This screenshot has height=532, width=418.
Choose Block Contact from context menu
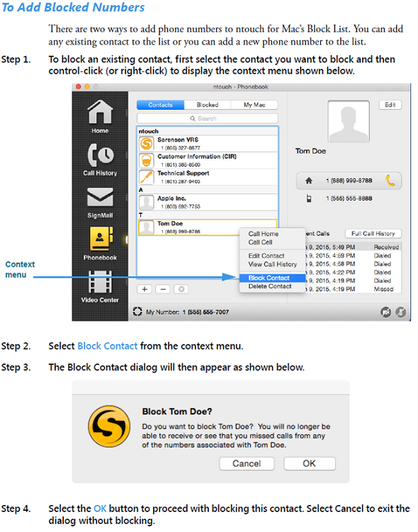tap(272, 278)
